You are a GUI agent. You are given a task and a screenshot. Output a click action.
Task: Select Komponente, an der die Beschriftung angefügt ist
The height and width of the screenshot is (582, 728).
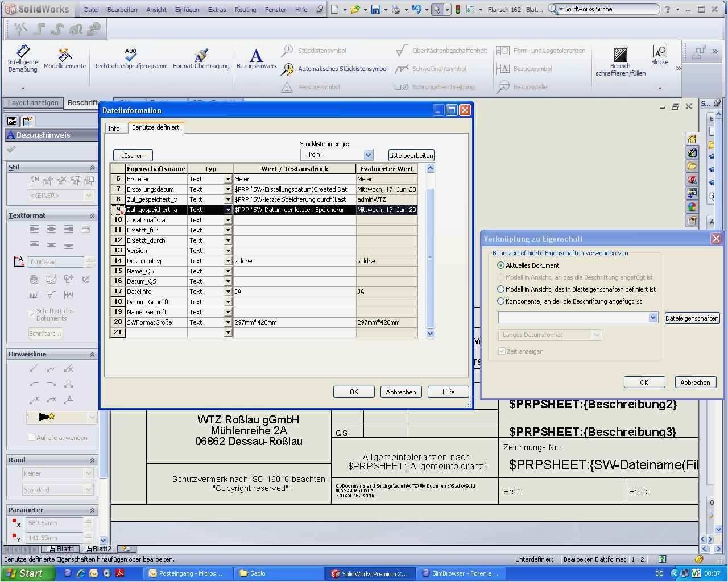coord(501,301)
